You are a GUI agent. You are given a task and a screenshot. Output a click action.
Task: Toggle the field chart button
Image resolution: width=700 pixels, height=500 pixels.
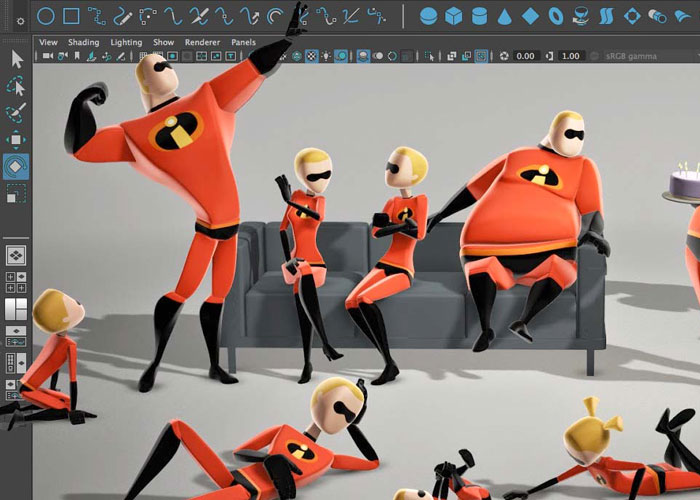(x=201, y=56)
